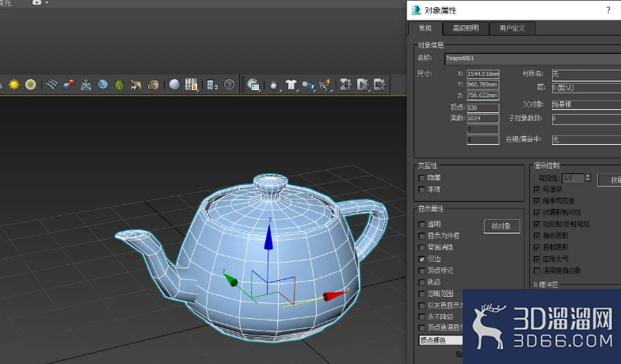
Task: Click the 可见性 spinner arrows
Action: 588,178
